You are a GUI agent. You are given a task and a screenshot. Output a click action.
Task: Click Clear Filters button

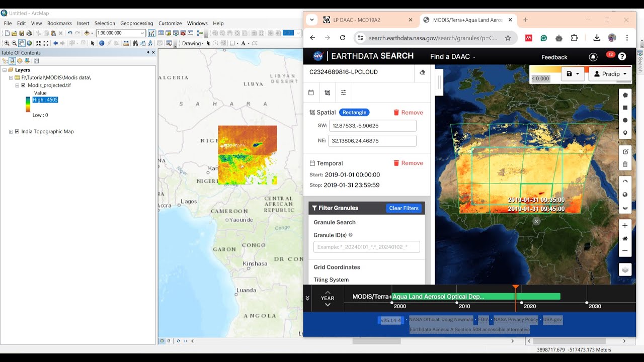404,208
